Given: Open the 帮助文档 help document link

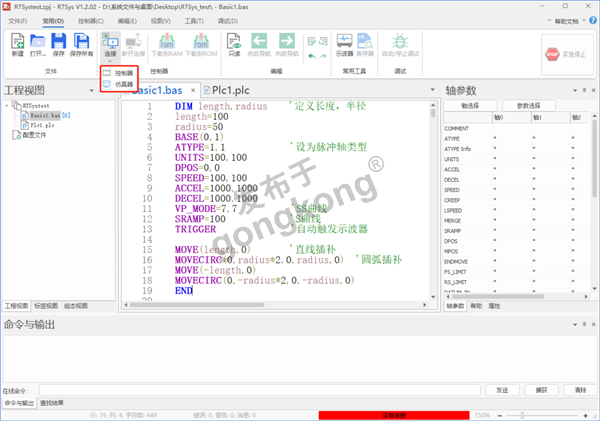Looking at the screenshot, I should point(567,21).
